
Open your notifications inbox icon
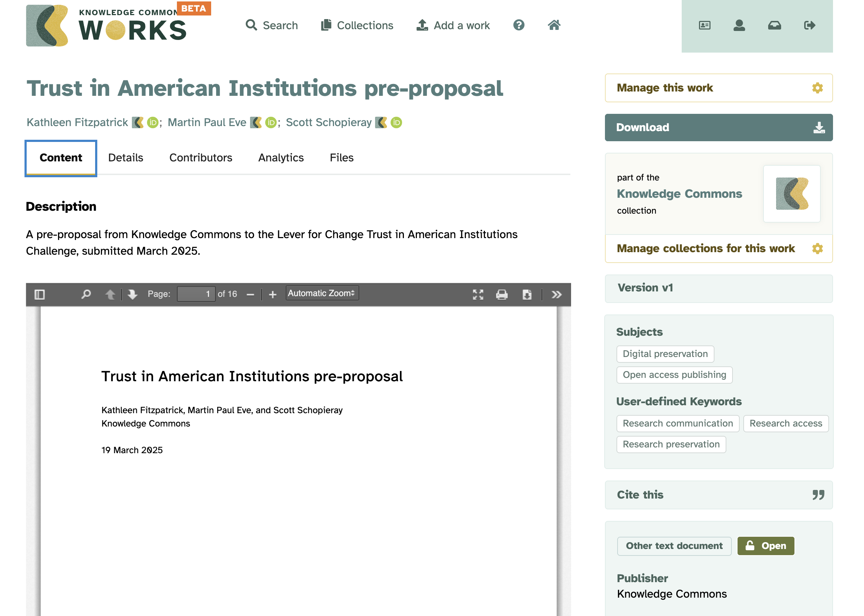(x=775, y=26)
